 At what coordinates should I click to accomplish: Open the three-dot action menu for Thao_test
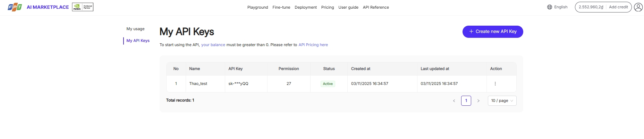point(495,84)
